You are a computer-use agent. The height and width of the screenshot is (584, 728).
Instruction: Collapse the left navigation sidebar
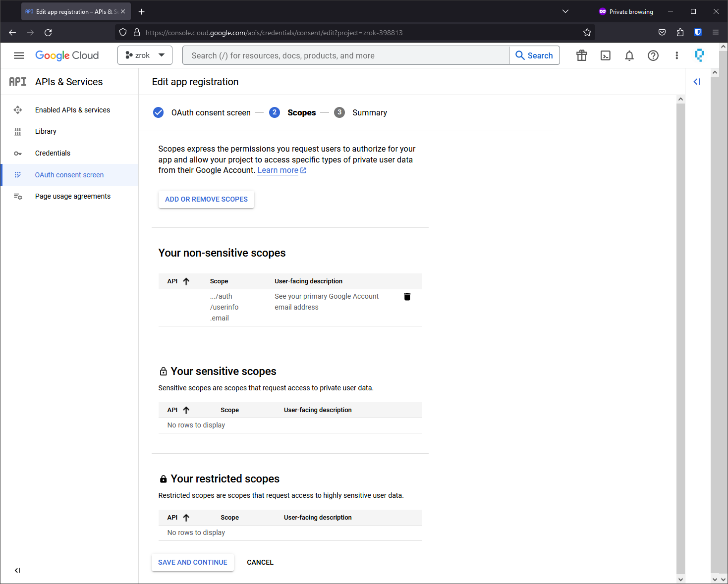pyautogui.click(x=17, y=570)
